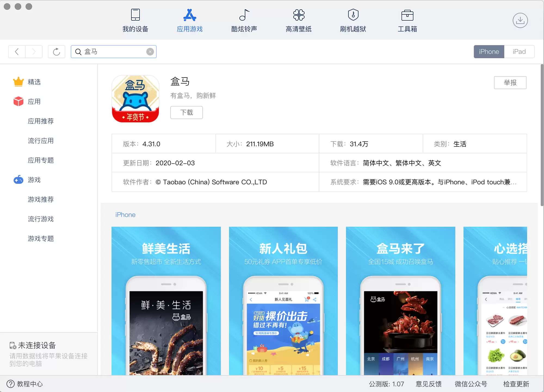Click the tutorial center question icon

click(x=10, y=384)
